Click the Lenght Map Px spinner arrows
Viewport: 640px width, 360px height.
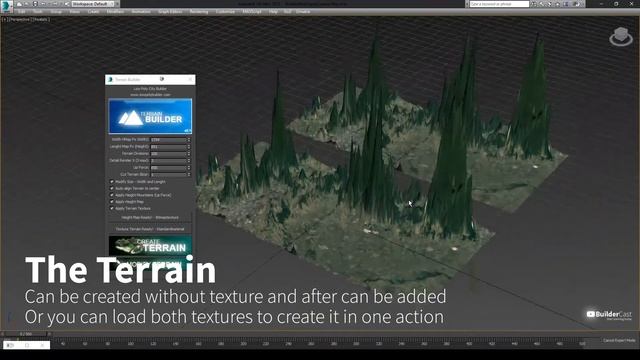coord(189,147)
